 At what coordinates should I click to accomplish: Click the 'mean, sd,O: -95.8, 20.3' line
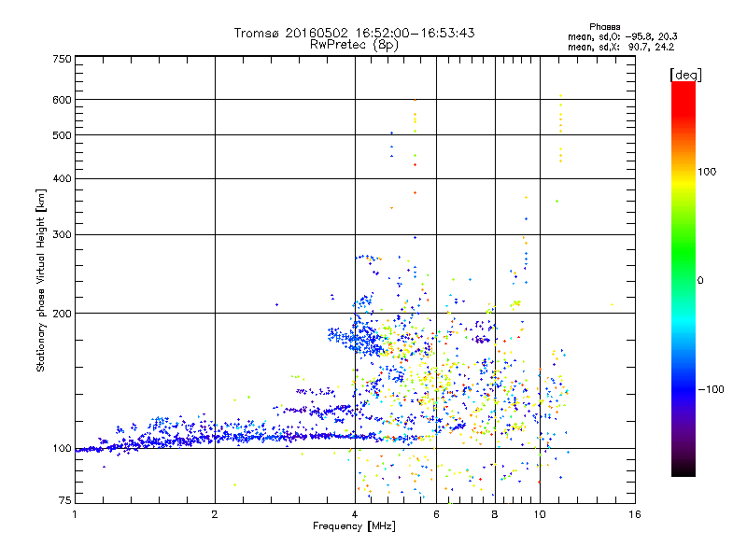point(623,36)
